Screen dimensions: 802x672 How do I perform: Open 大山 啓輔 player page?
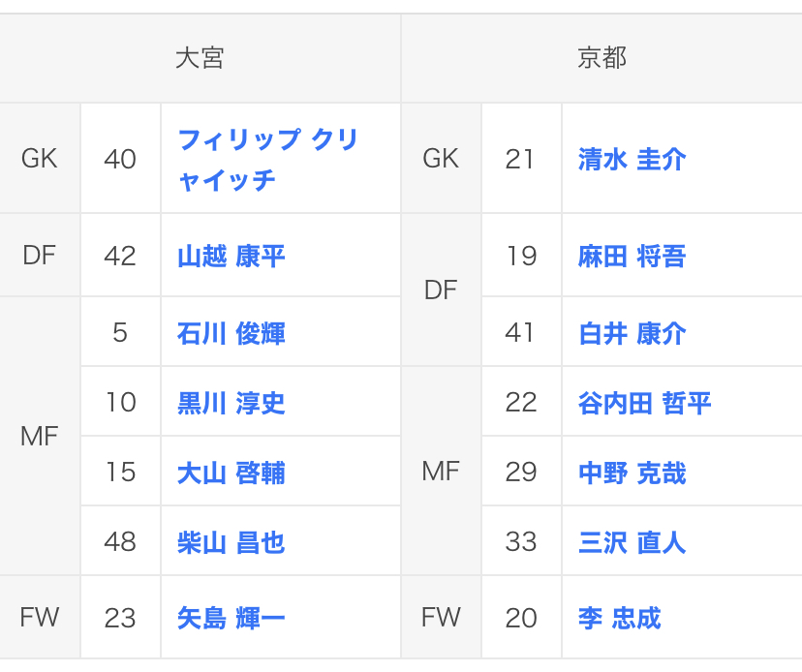(x=231, y=473)
